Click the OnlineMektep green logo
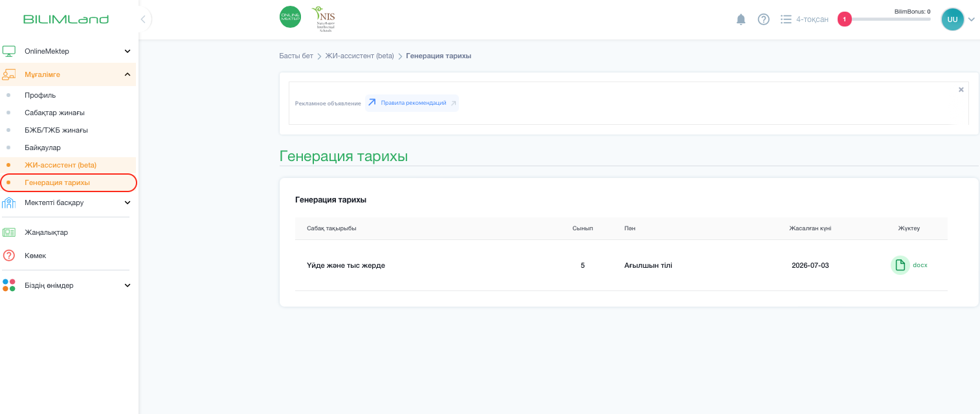 [290, 17]
